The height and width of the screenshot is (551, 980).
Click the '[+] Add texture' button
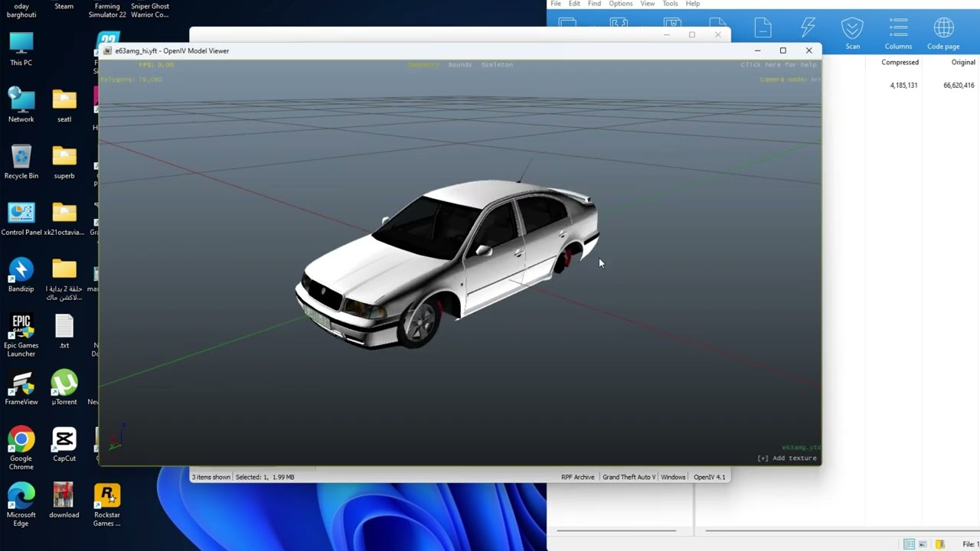point(787,458)
